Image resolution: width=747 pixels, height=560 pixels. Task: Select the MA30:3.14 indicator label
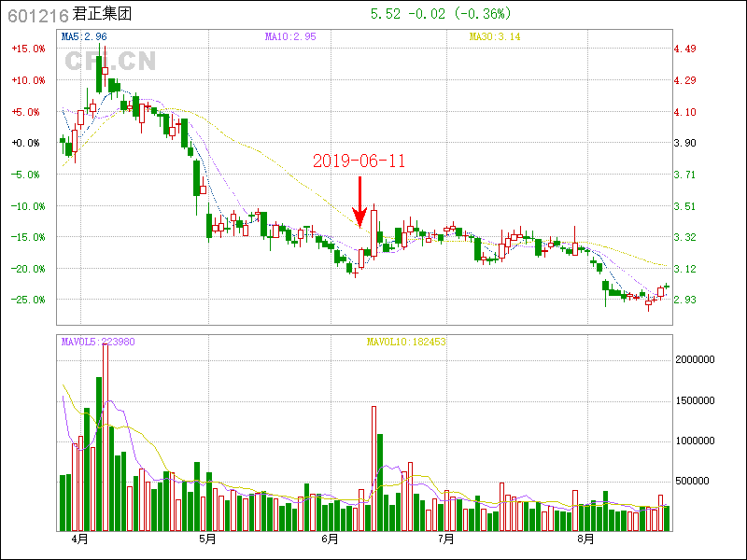coord(495,36)
